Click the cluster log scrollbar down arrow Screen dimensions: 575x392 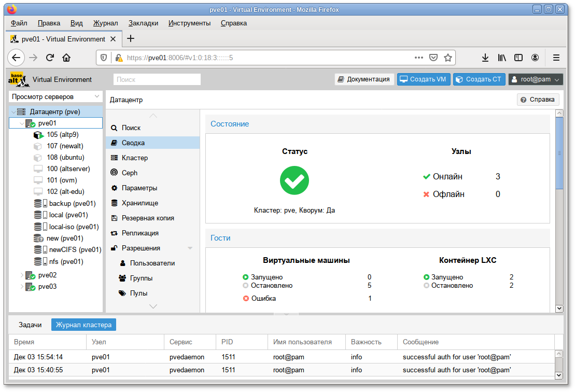point(559,375)
